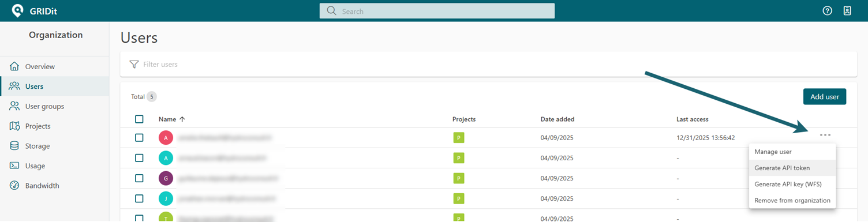Check the box for teal J user

[139, 198]
